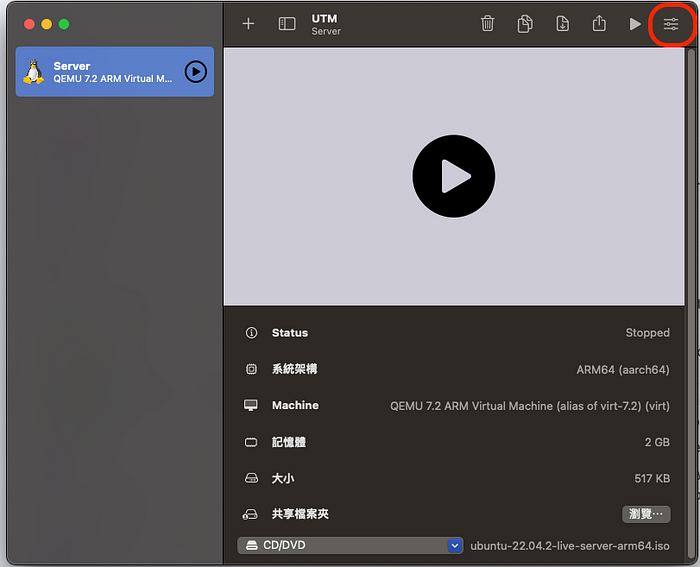Start VM using toolbar play icon
Image resolution: width=700 pixels, height=567 pixels.
pyautogui.click(x=635, y=24)
